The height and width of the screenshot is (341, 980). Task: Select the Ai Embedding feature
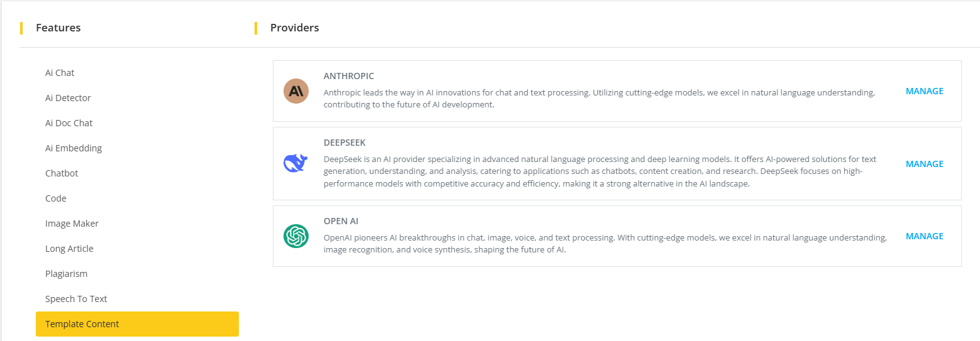pyautogui.click(x=74, y=148)
